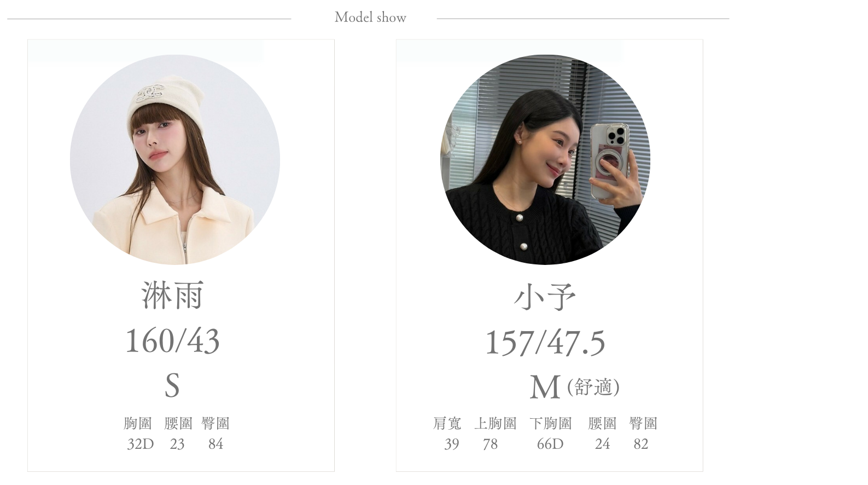Click the size M label

[545, 387]
